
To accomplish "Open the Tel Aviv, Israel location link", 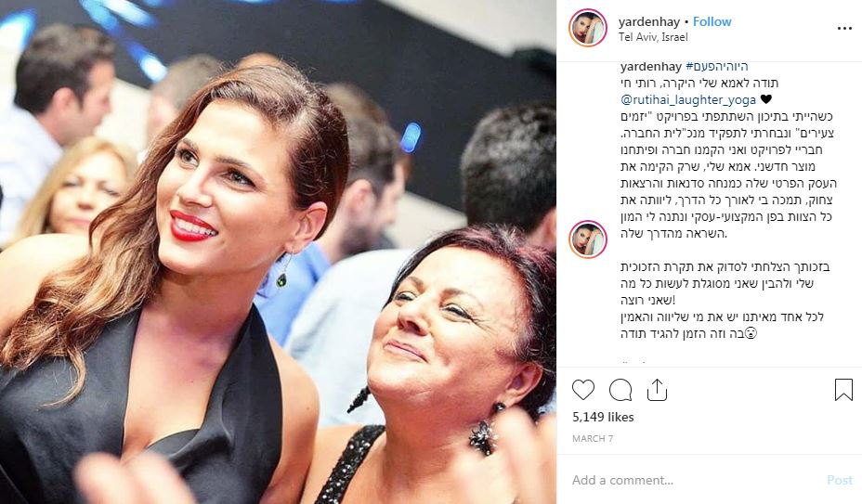I will (653, 37).
